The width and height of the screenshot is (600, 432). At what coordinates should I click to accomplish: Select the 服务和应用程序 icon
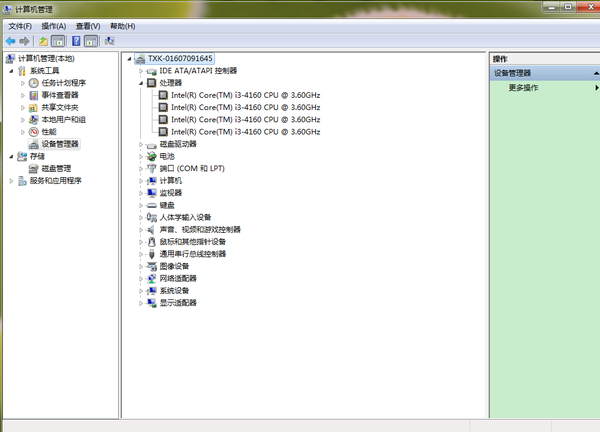pyautogui.click(x=22, y=181)
